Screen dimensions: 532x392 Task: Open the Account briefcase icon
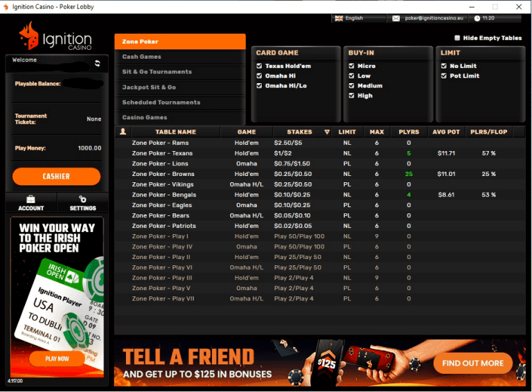tap(31, 199)
